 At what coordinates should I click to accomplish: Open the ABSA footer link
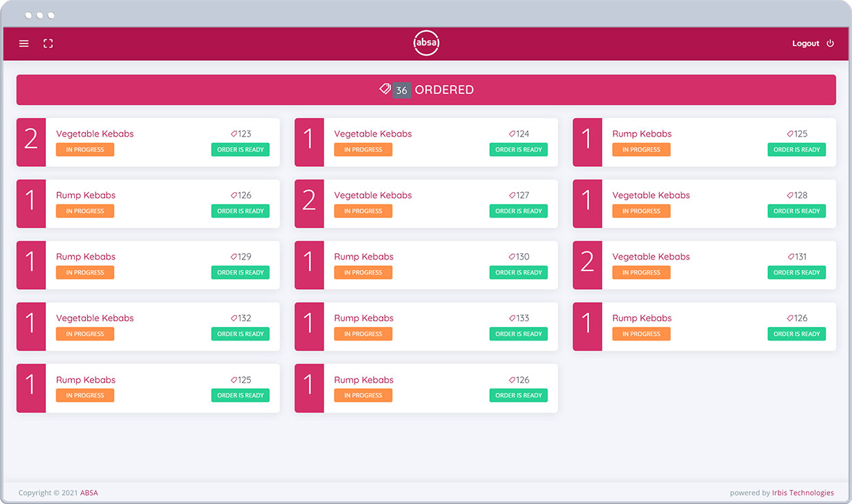point(89,492)
